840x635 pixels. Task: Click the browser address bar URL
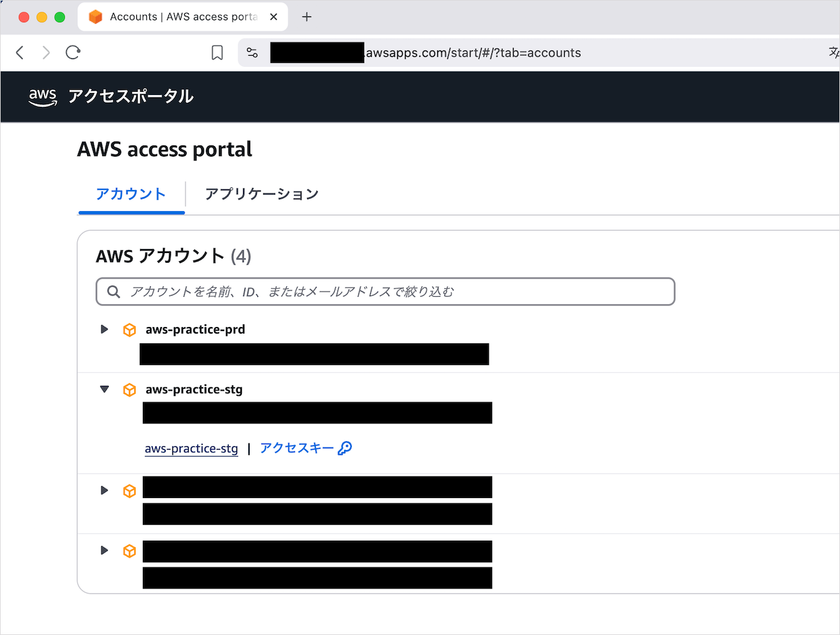[x=473, y=53]
